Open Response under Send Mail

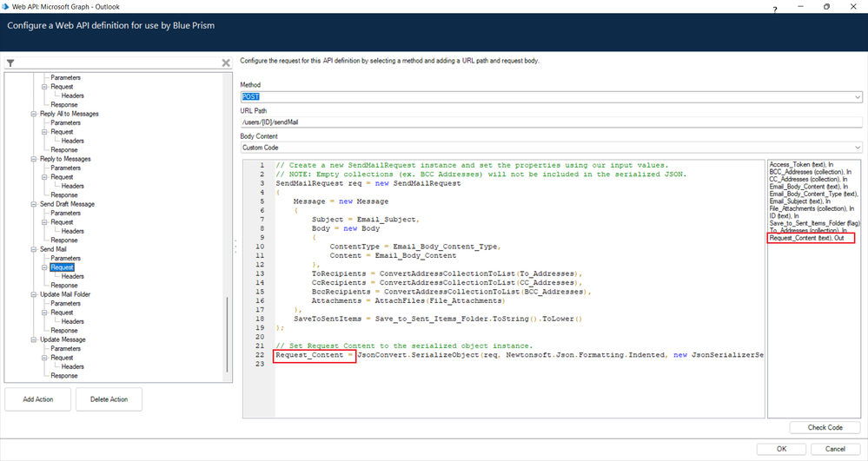[64, 286]
